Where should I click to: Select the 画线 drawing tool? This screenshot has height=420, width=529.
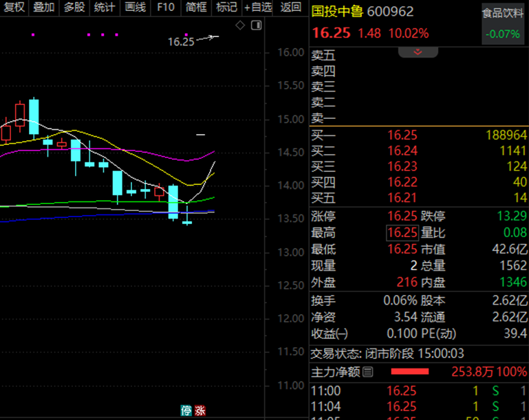135,8
